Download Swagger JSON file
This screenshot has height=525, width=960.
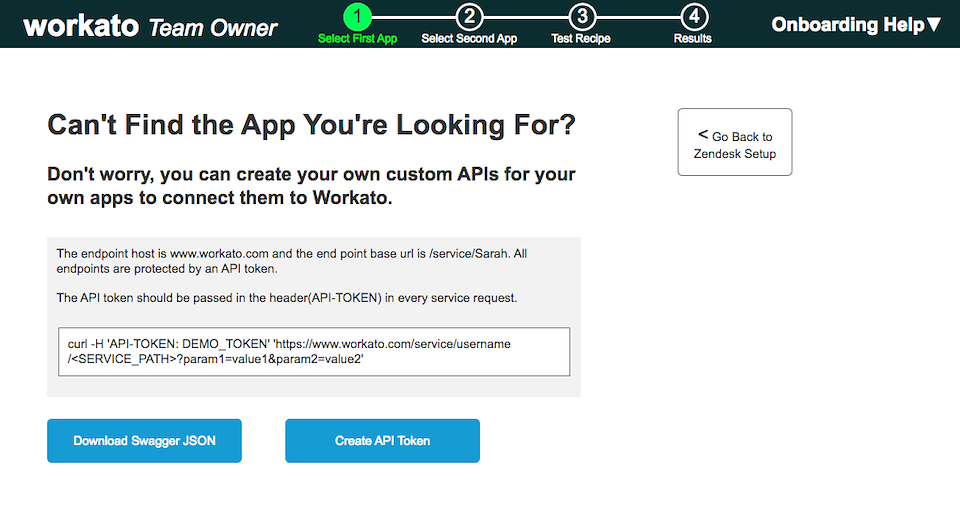(x=144, y=441)
